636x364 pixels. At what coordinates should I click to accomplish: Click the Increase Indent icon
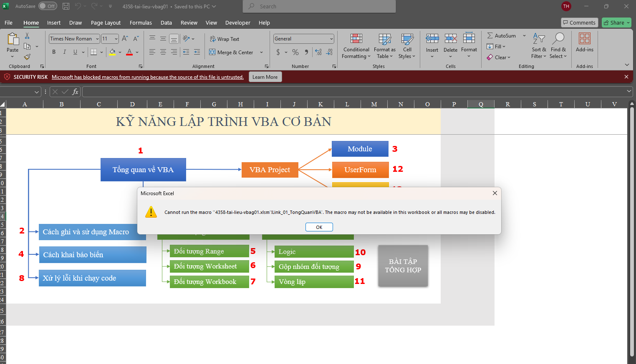click(x=197, y=52)
